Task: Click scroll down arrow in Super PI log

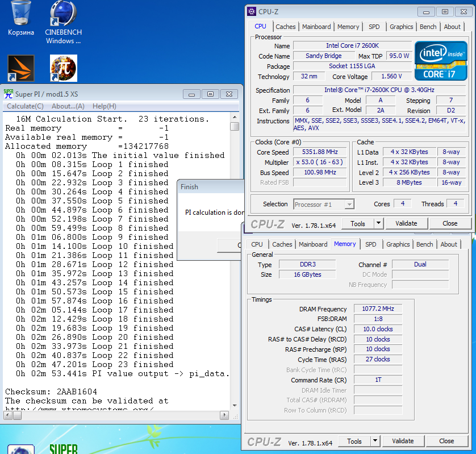Action: tap(235, 406)
